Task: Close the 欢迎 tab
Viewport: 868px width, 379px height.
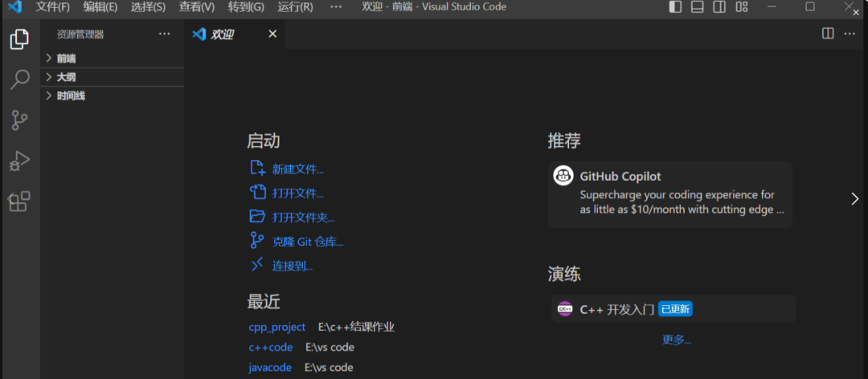Action: [x=272, y=35]
